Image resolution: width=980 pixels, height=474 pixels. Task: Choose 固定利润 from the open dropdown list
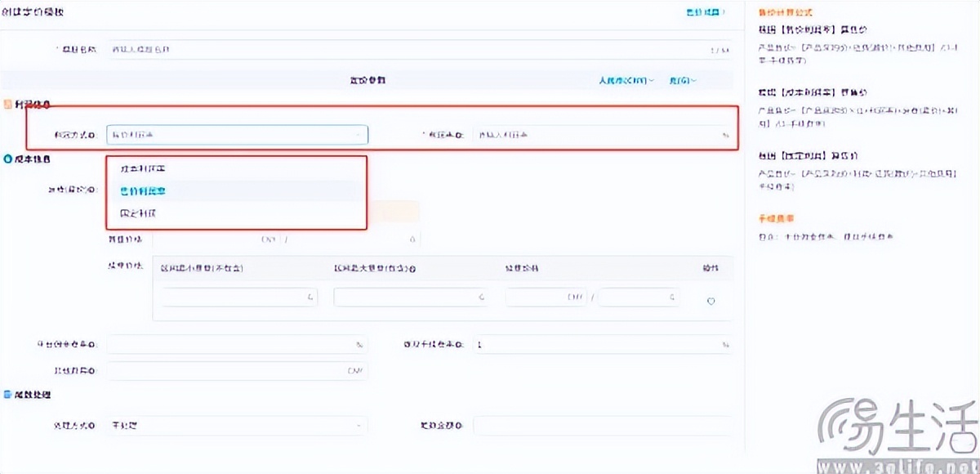(236, 212)
